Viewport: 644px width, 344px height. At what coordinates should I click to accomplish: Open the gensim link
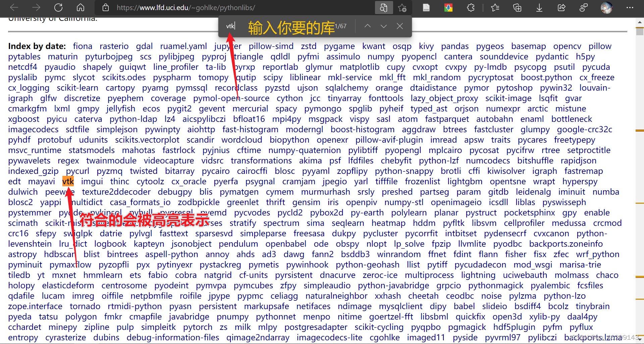(x=306, y=202)
